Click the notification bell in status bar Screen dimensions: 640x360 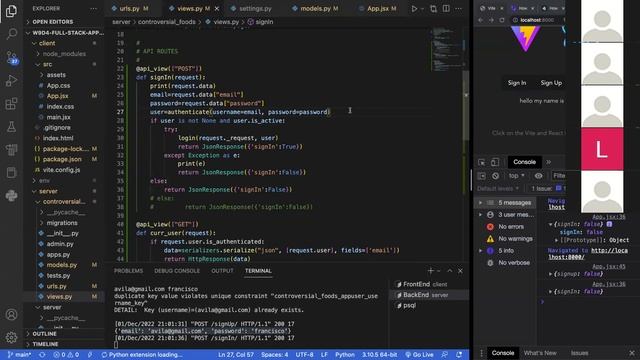[459, 355]
